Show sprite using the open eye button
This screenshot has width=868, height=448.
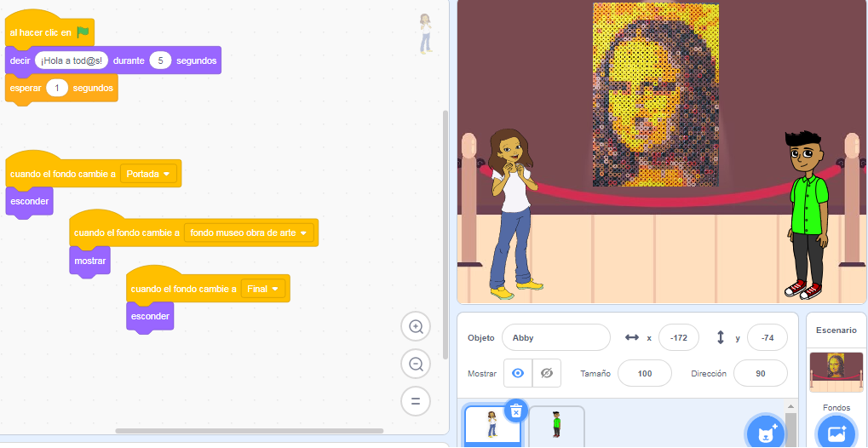[x=518, y=373]
